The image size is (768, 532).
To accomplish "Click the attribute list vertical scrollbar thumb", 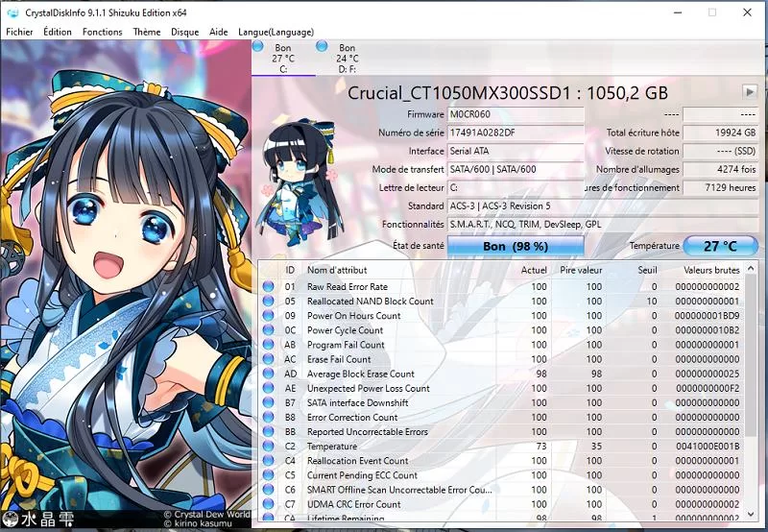I will coord(751,355).
